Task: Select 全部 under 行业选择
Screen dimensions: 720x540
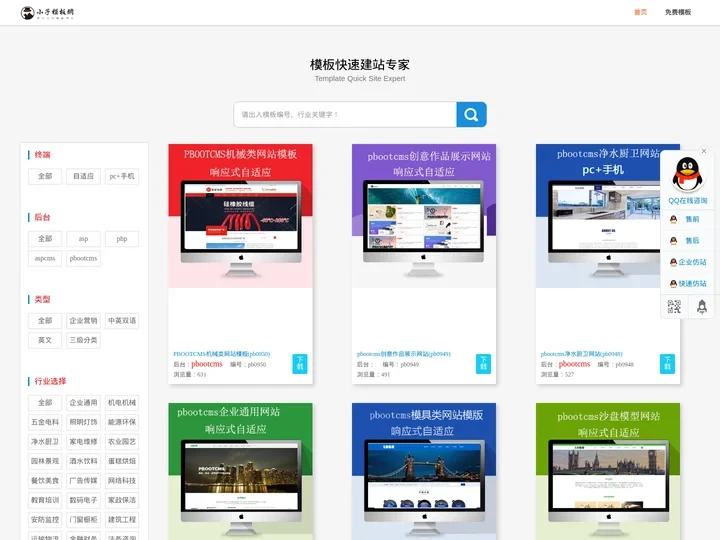Action: 45,403
